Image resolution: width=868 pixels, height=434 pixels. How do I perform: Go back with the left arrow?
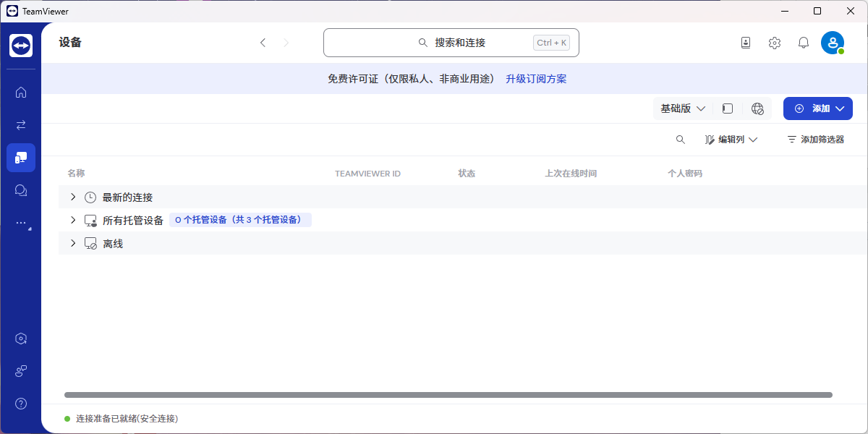[263, 43]
